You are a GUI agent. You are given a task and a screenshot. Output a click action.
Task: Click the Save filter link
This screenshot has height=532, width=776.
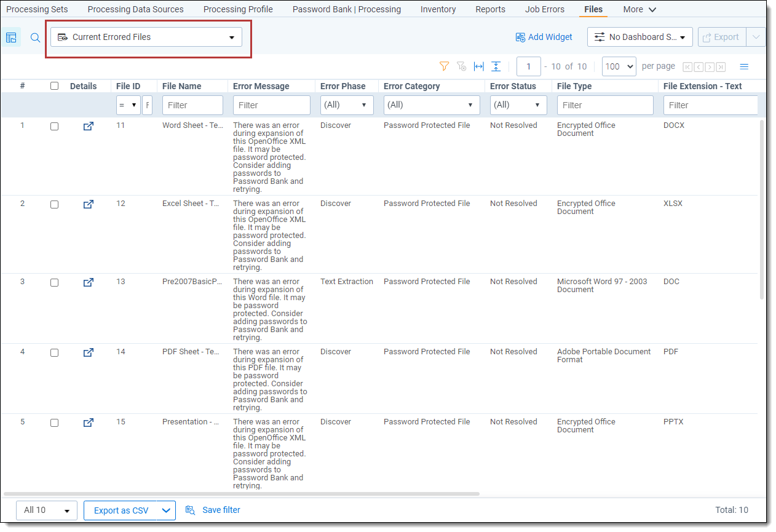click(x=221, y=510)
